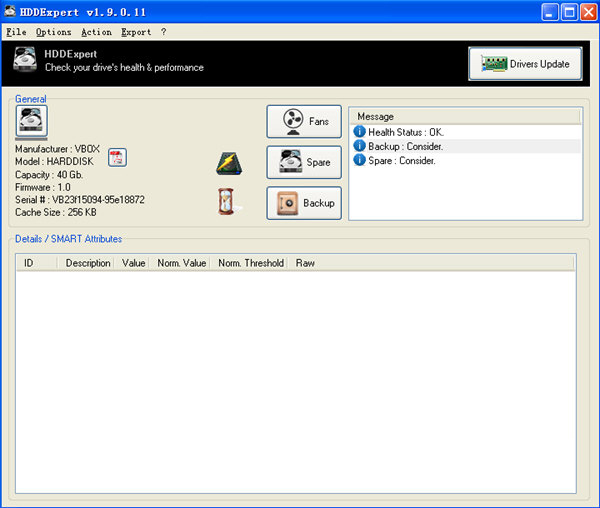Click the Norm. Value column header
This screenshot has width=600, height=508.
(x=179, y=263)
